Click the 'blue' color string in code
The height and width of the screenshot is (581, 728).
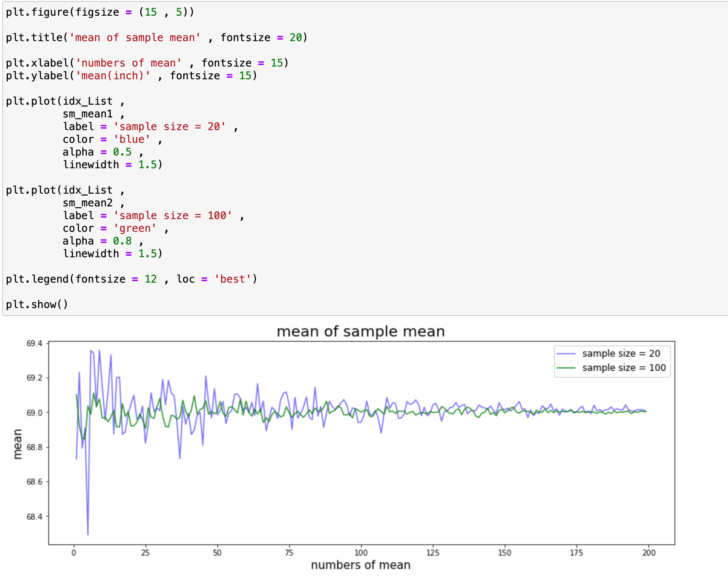(x=132, y=139)
